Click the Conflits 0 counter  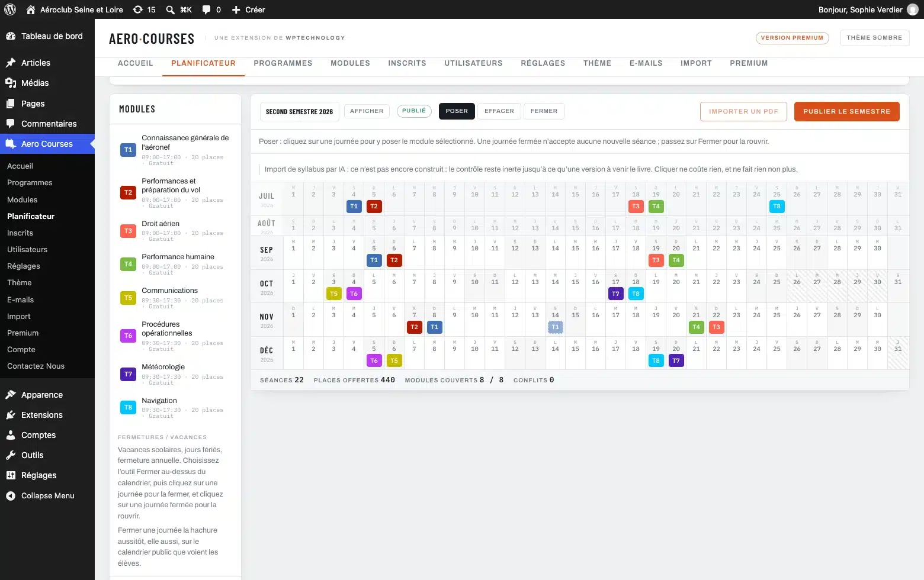tap(534, 380)
